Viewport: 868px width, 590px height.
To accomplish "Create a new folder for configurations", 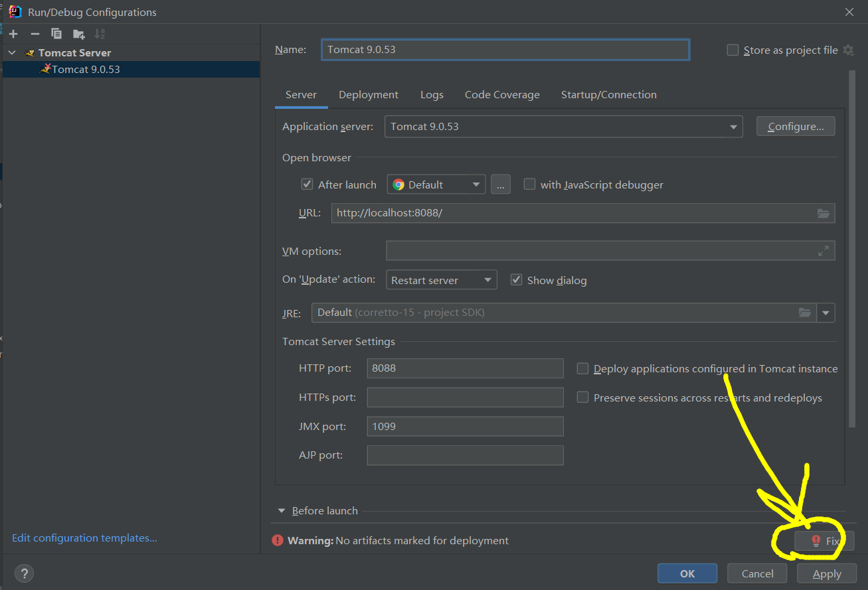I will pyautogui.click(x=79, y=34).
